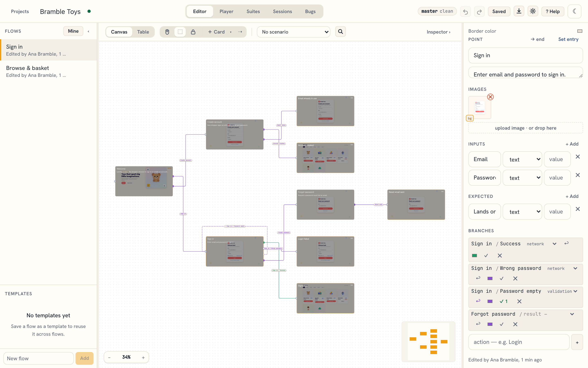Click green color swatch on Success branch
This screenshot has width=588, height=368.
[x=474, y=256]
